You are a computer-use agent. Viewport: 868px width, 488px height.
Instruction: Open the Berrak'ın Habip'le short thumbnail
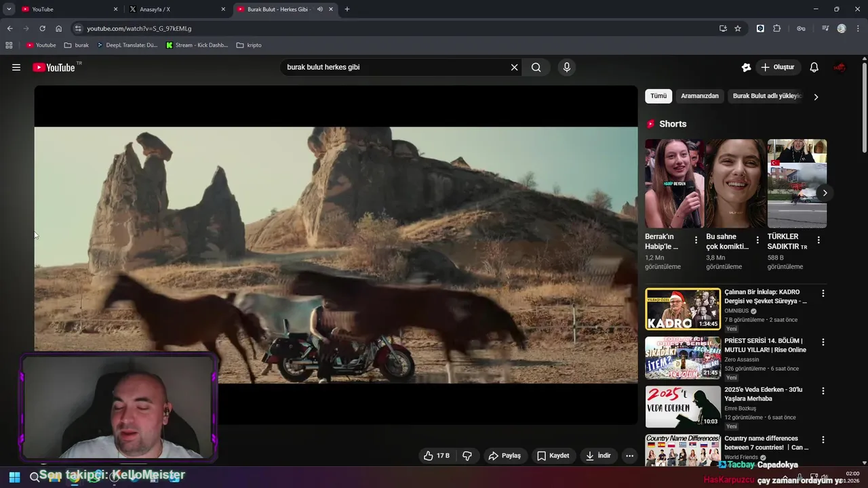pos(674,184)
